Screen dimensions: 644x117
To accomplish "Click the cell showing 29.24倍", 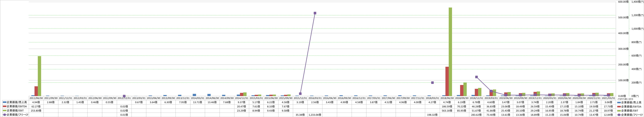I will point(535,111).
